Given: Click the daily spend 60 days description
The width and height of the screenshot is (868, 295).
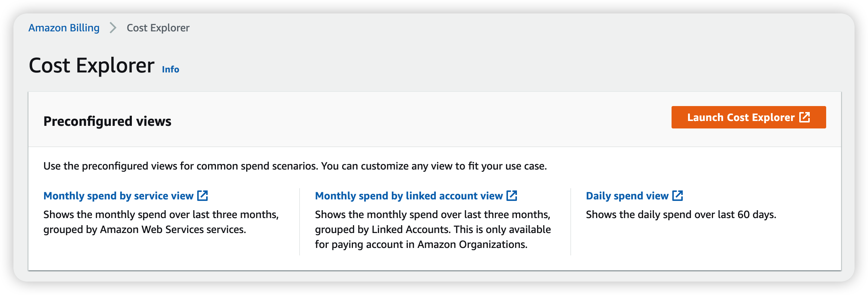Looking at the screenshot, I should [x=681, y=215].
